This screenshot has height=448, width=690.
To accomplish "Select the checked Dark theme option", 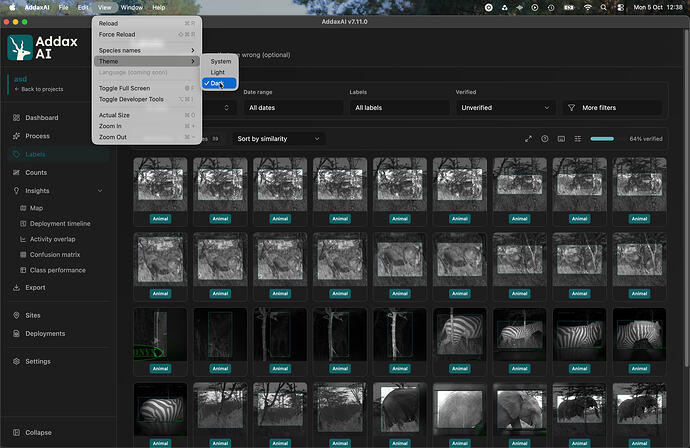I will tap(220, 83).
